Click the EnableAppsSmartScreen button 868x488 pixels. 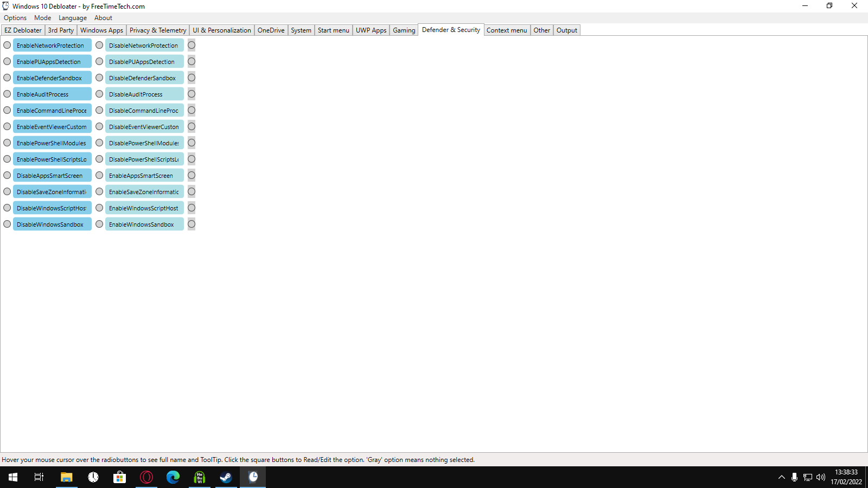[x=144, y=175]
